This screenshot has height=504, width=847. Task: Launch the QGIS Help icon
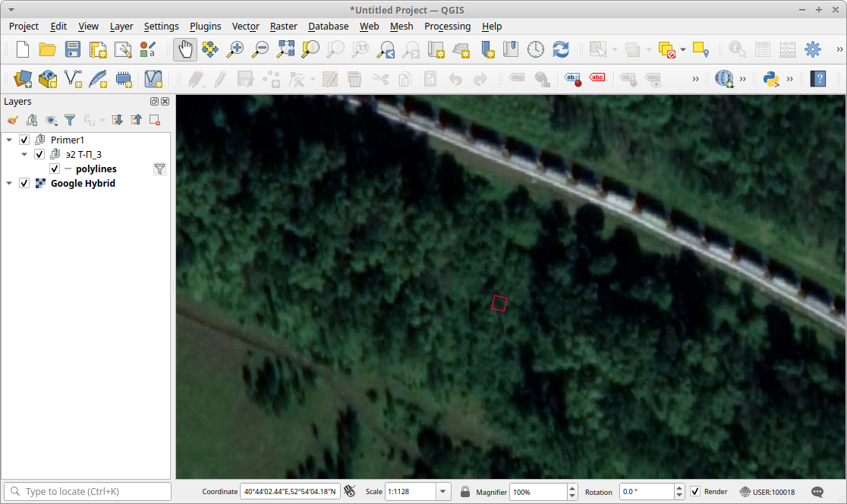(818, 77)
